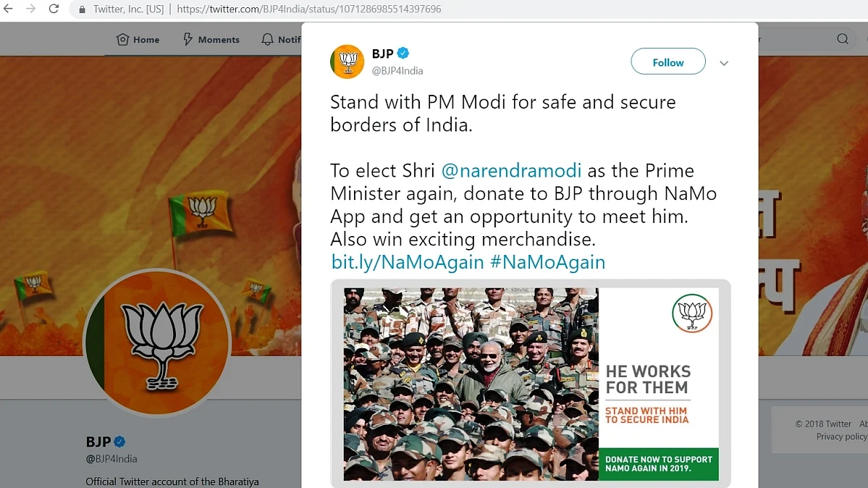Open search using the magnifying glass icon
Viewport: 868px width, 488px height.
[x=842, y=39]
